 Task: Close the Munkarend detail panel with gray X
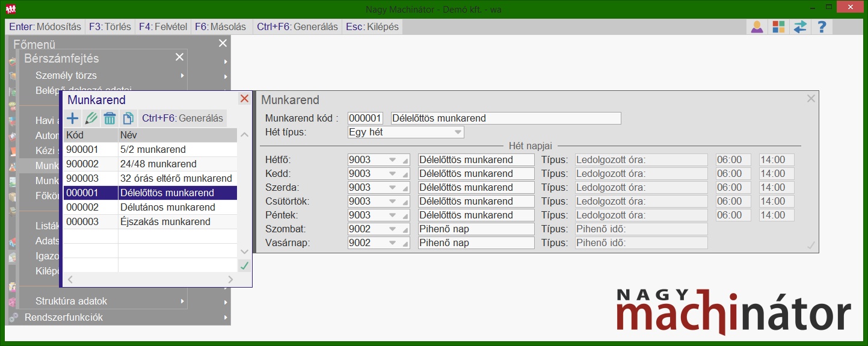click(811, 99)
